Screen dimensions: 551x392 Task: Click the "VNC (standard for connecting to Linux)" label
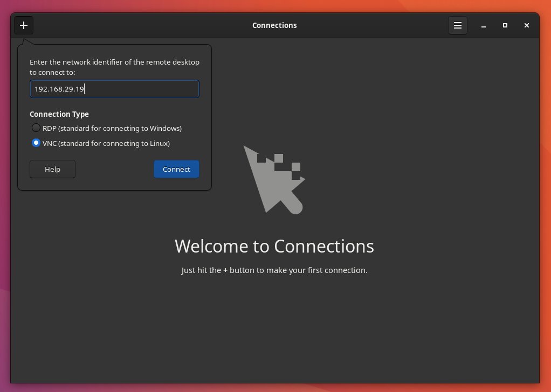(x=106, y=143)
